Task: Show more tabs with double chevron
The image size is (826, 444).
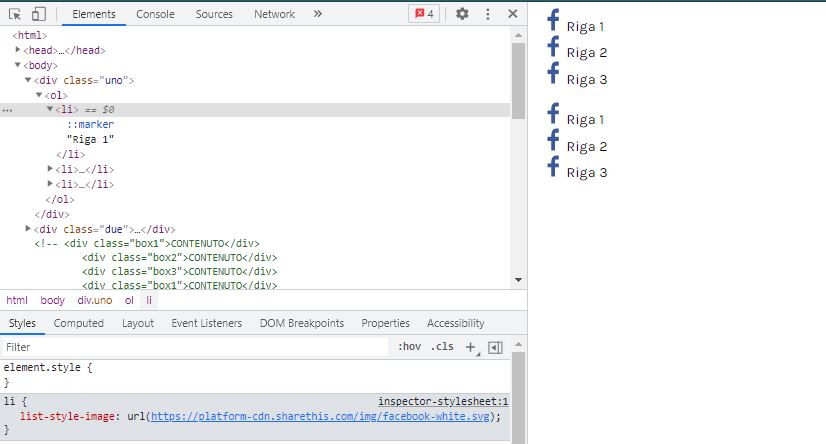Action: click(318, 14)
